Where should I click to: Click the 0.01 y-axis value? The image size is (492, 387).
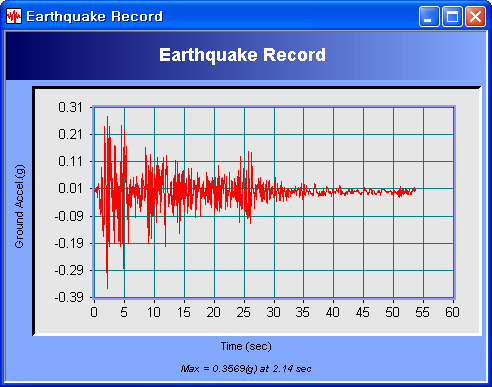click(70, 188)
